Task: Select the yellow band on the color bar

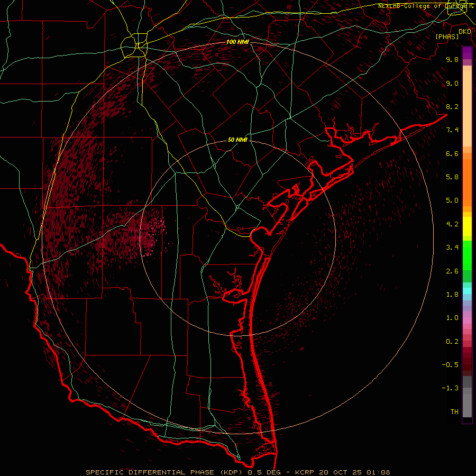Action: [x=467, y=226]
